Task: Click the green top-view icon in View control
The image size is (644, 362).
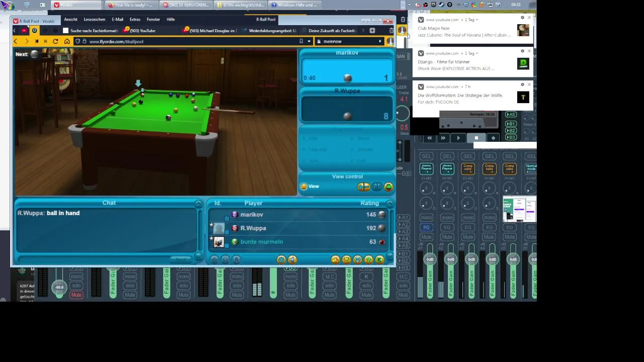Action: click(388, 187)
